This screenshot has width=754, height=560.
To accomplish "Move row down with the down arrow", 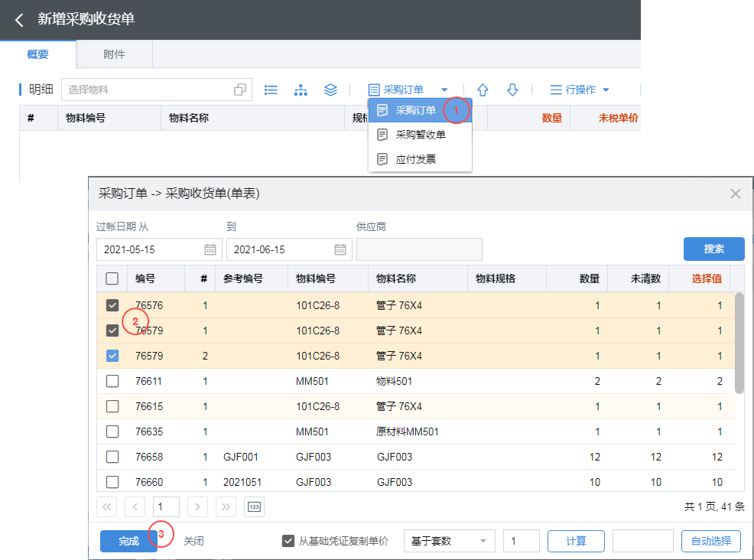I will tap(512, 90).
